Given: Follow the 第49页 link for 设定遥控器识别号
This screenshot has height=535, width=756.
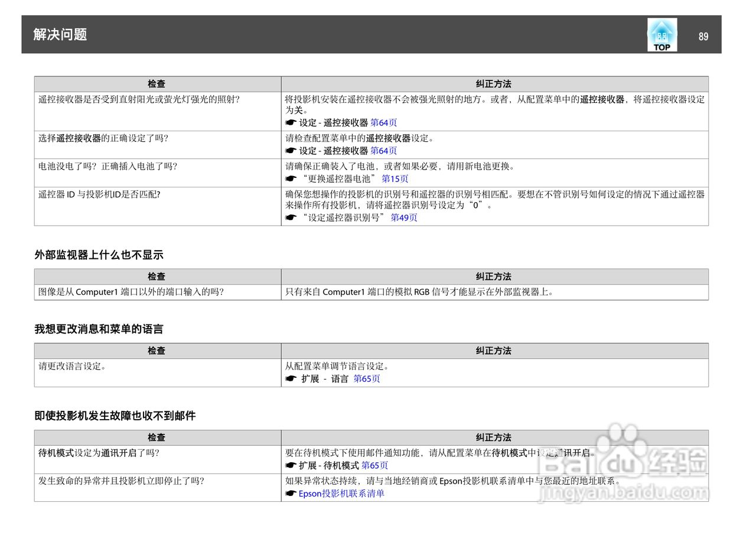Looking at the screenshot, I should pos(404,218).
